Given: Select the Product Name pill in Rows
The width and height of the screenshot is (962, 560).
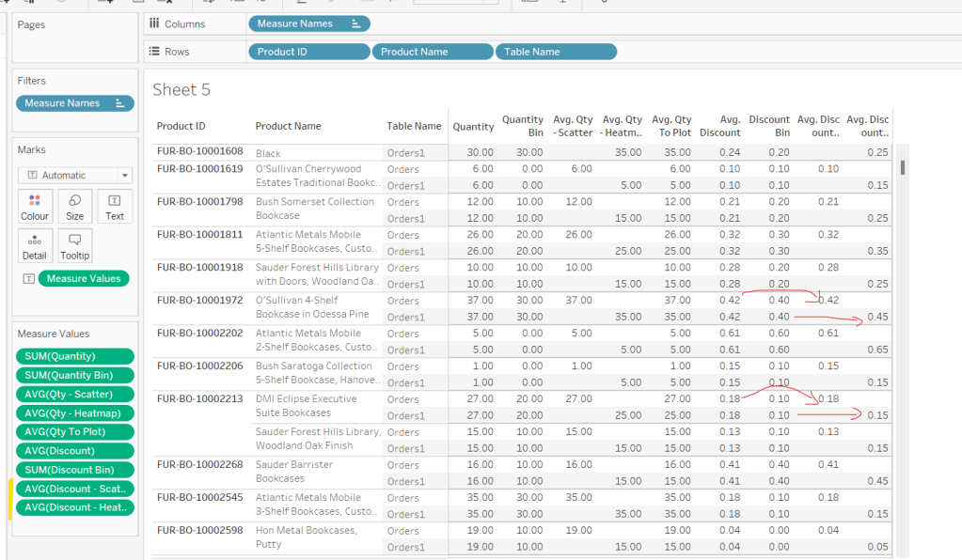Looking at the screenshot, I should pos(432,52).
